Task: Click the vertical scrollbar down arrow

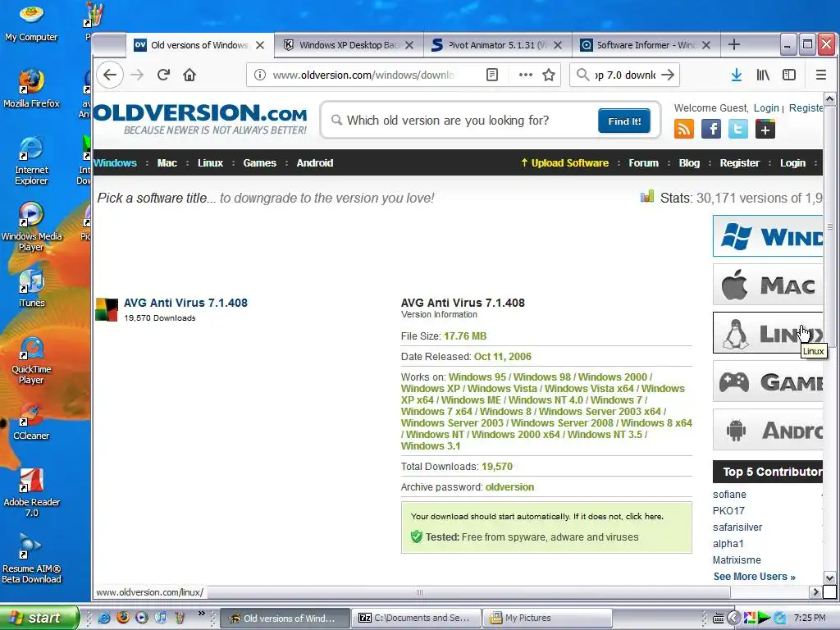Action: 829,578
